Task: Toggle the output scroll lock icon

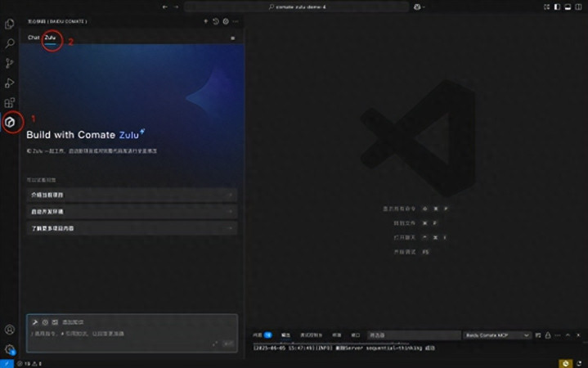Action: pyautogui.click(x=548, y=335)
